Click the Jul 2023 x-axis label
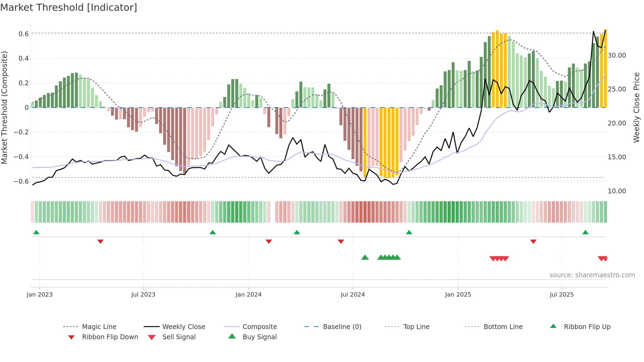This screenshot has height=362, width=644. pyautogui.click(x=143, y=295)
